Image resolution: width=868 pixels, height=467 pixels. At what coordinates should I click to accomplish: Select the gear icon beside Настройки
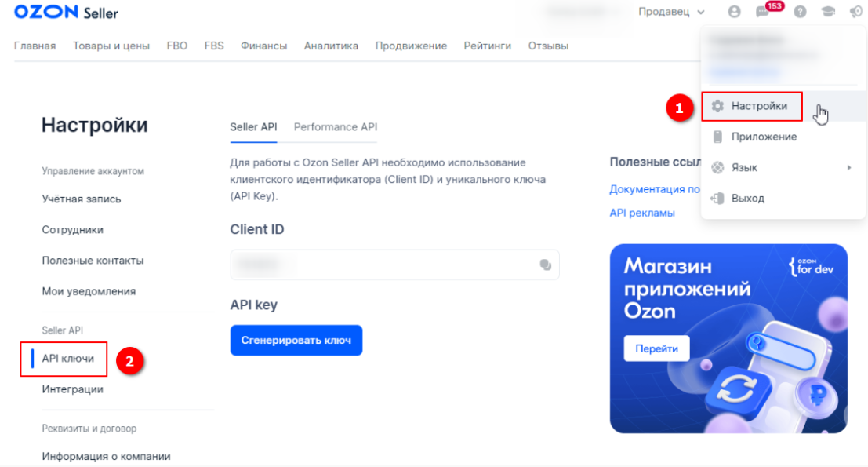[x=717, y=106]
